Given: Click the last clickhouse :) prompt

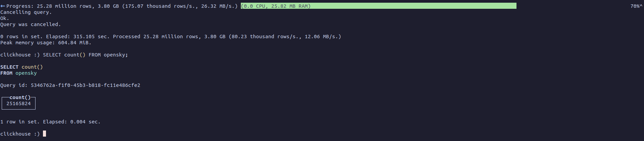Looking at the screenshot, I should [x=20, y=134].
